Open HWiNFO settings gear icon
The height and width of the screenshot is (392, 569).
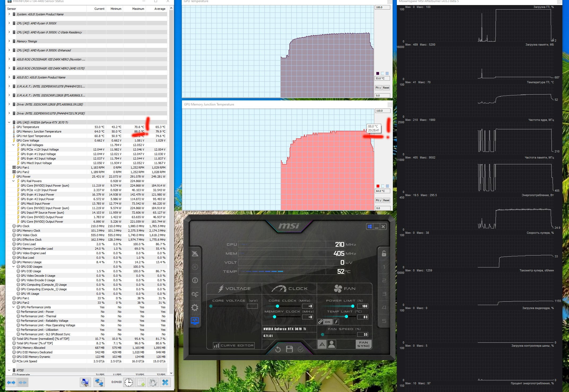click(153, 382)
